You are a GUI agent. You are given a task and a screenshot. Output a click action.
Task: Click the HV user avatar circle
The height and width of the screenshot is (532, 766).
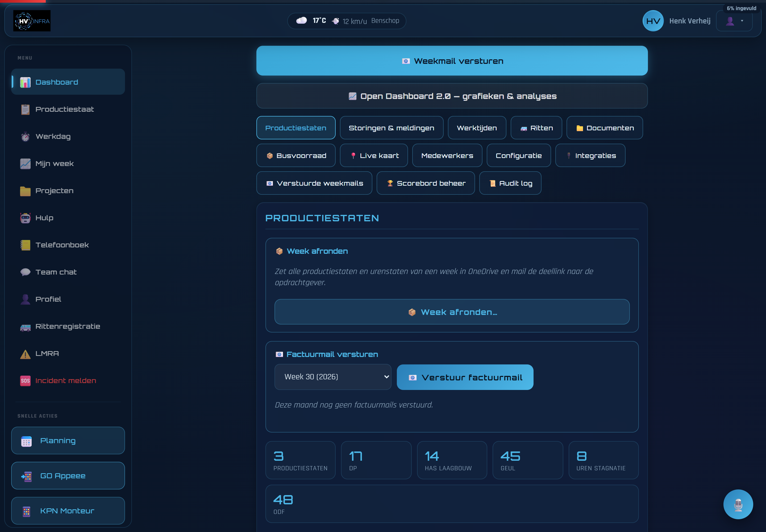(x=653, y=21)
